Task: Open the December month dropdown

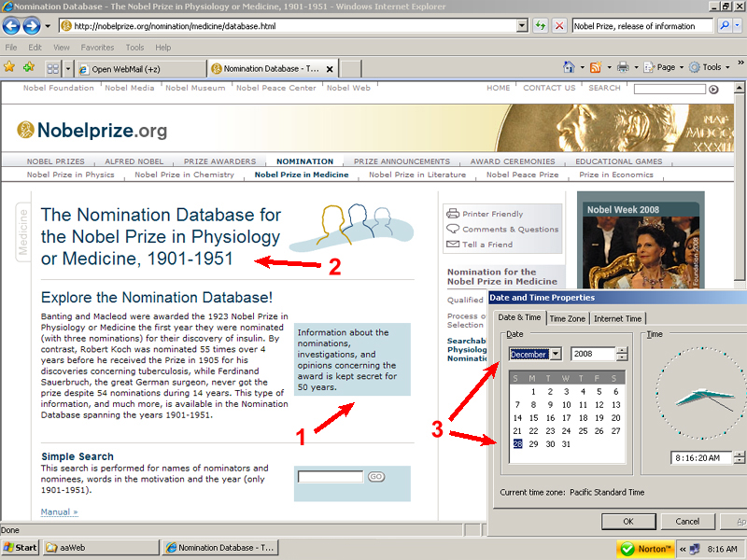Action: click(x=556, y=354)
